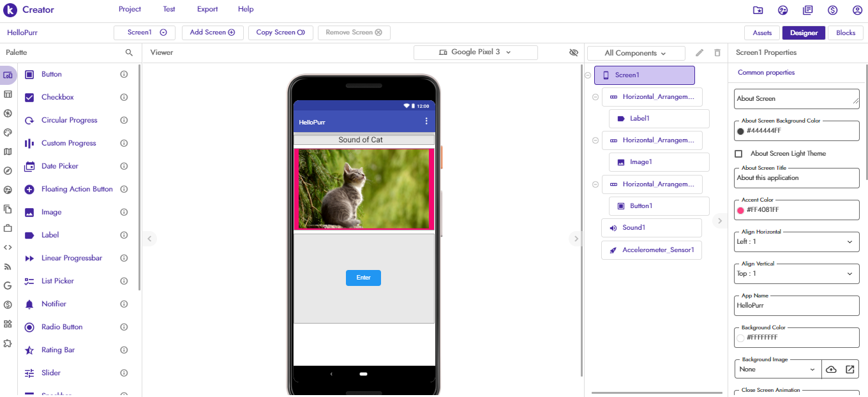
Task: Collapse the Screen1 tree node
Action: click(x=588, y=75)
